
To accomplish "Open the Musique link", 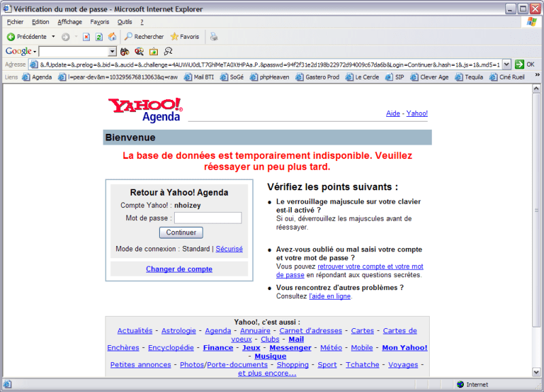I will pyautogui.click(x=270, y=356).
